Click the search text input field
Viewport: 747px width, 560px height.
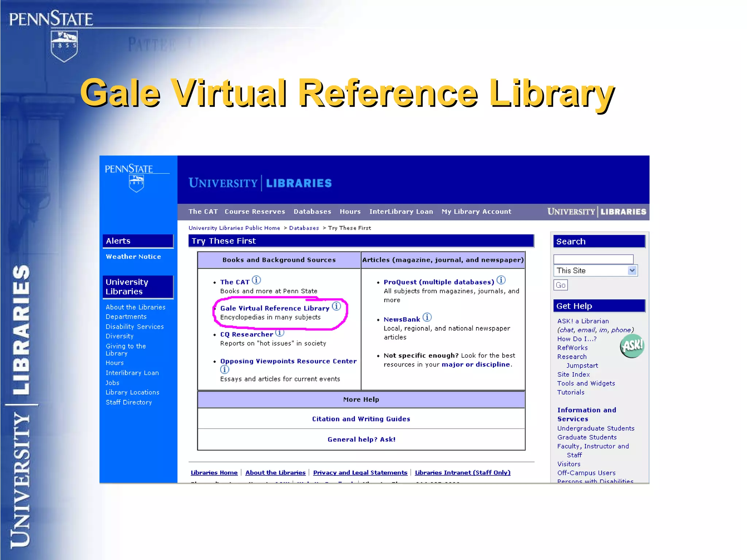pos(593,259)
